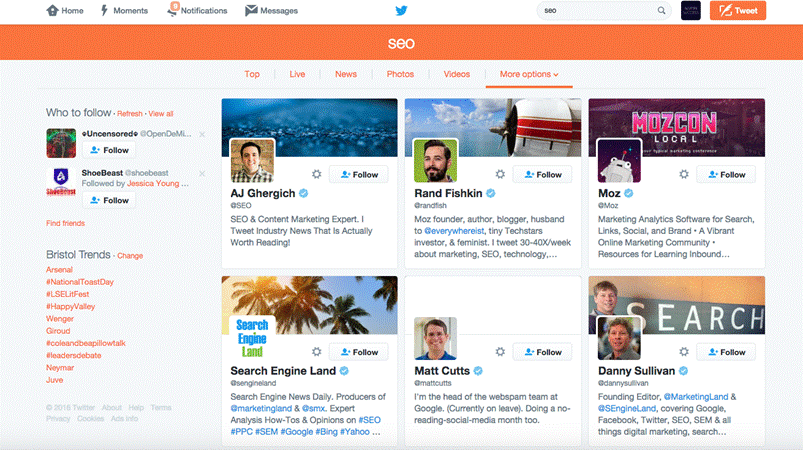Open gear dropdown on Moz card
The width and height of the screenshot is (803, 450).
coord(684,174)
